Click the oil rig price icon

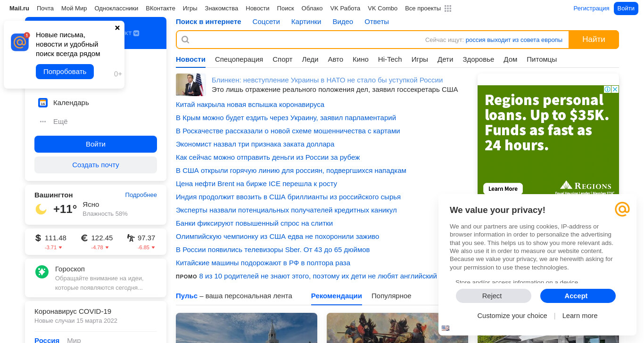tap(131, 238)
